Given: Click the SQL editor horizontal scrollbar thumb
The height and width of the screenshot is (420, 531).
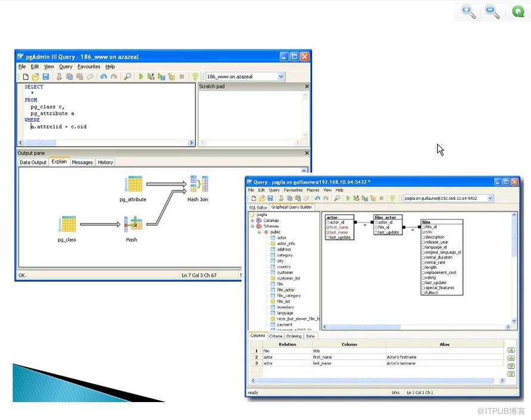Looking at the screenshot, I should coord(40,143).
